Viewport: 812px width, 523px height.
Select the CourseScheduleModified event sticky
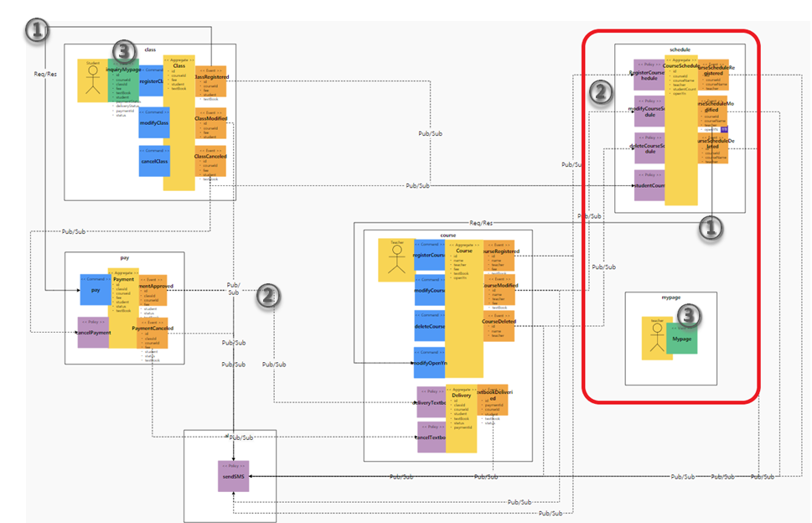712,111
